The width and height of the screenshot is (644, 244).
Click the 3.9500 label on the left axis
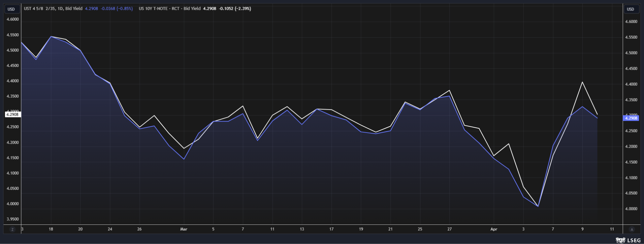[x=13, y=219]
